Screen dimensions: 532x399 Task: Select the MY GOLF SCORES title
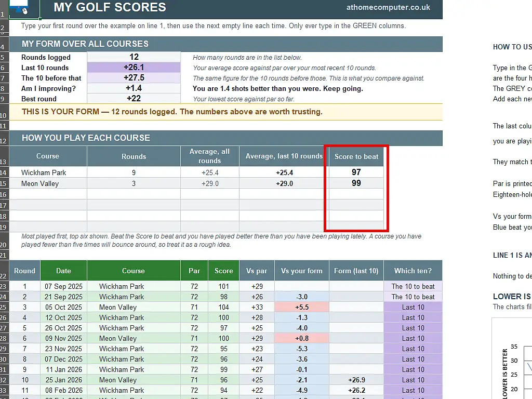(x=110, y=7)
